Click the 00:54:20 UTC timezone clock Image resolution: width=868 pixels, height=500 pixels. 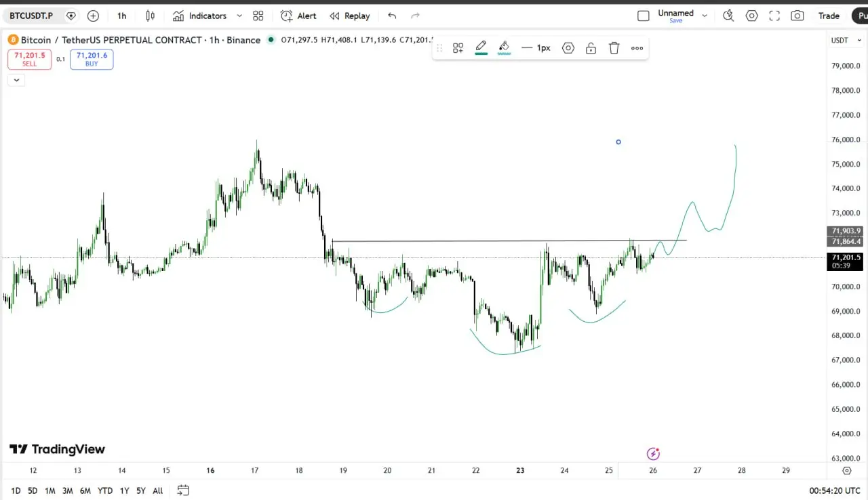[834, 491]
